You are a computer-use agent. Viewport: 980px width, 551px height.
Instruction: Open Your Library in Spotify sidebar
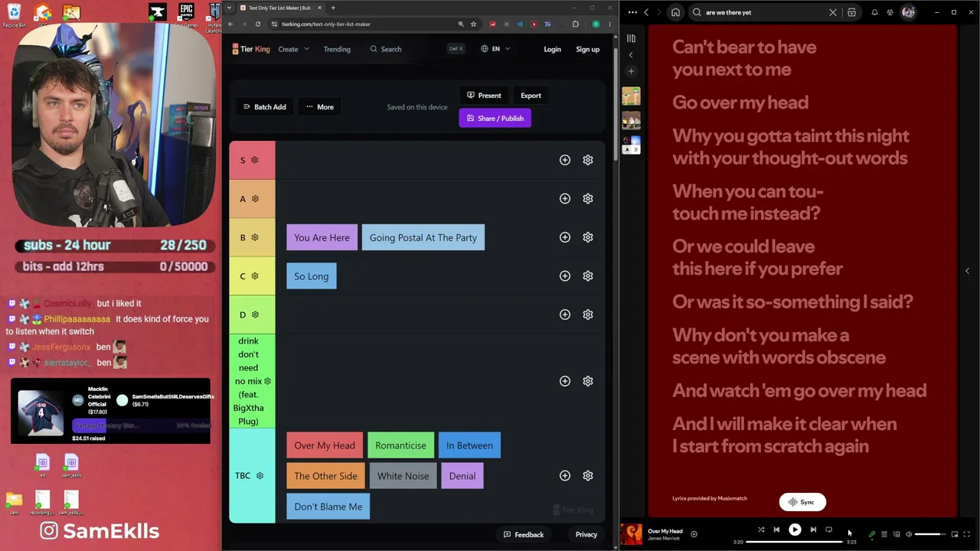(x=631, y=38)
